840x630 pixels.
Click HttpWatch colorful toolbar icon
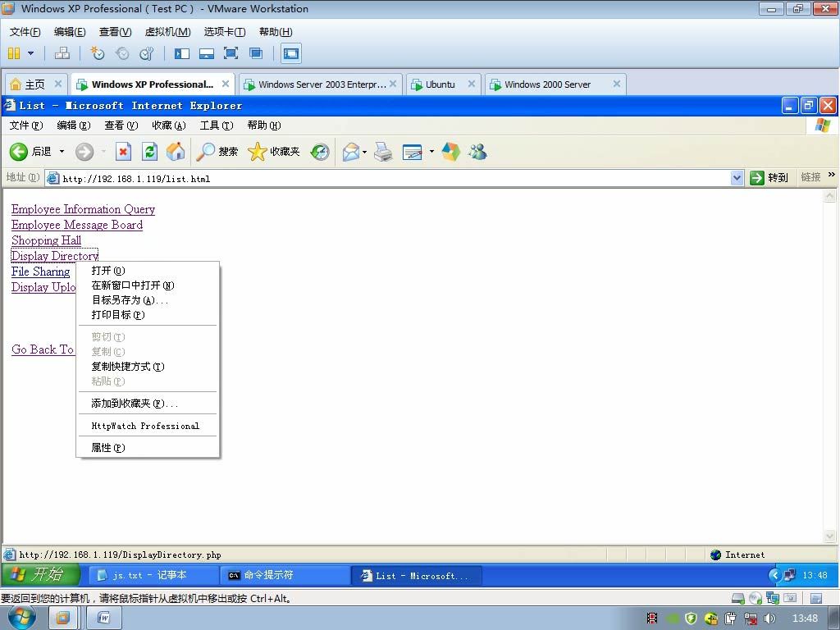click(x=450, y=152)
